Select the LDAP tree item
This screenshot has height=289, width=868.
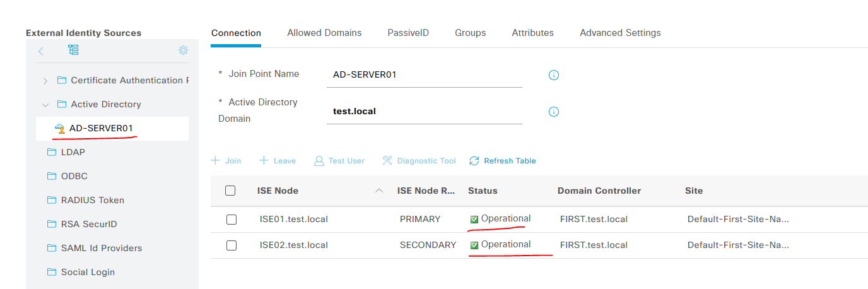pyautogui.click(x=73, y=152)
